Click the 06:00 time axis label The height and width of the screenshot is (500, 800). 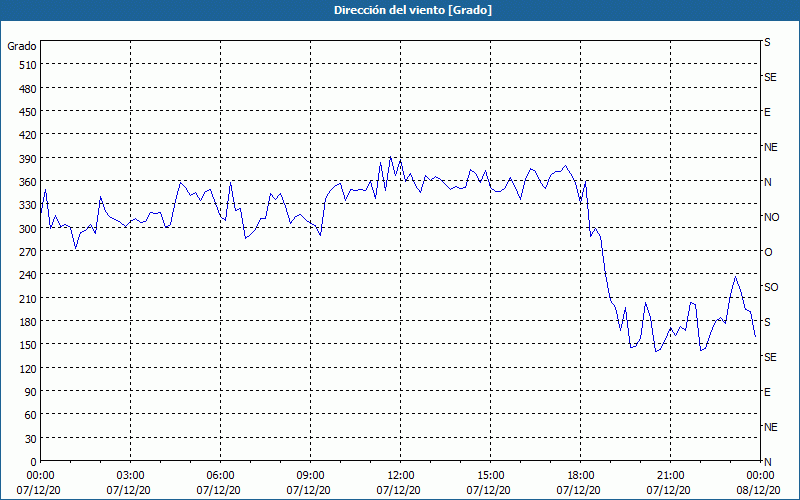coord(220,476)
